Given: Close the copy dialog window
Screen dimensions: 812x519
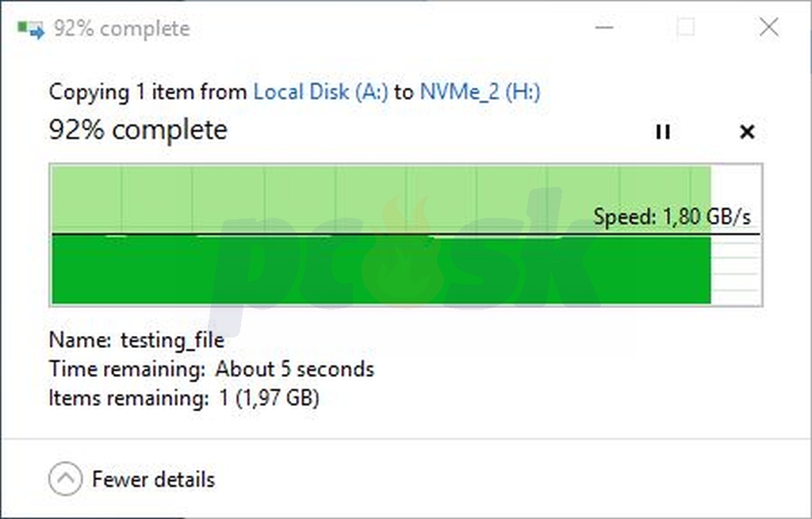Looking at the screenshot, I should (769, 27).
